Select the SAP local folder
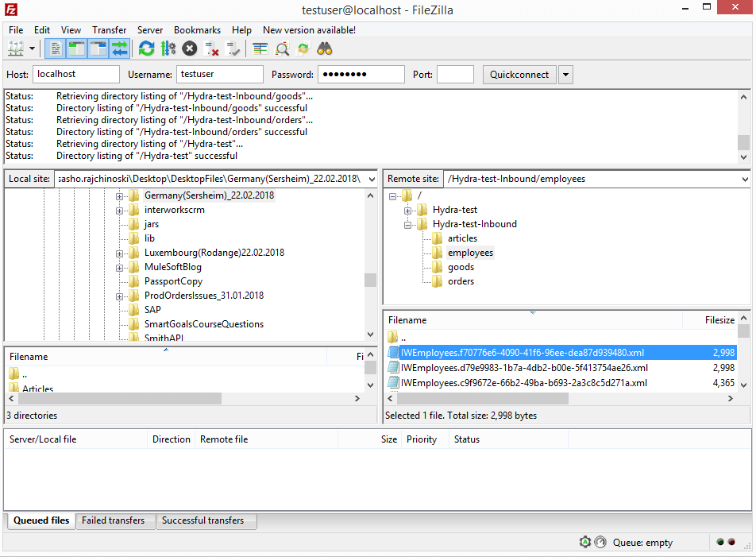 pyautogui.click(x=152, y=310)
